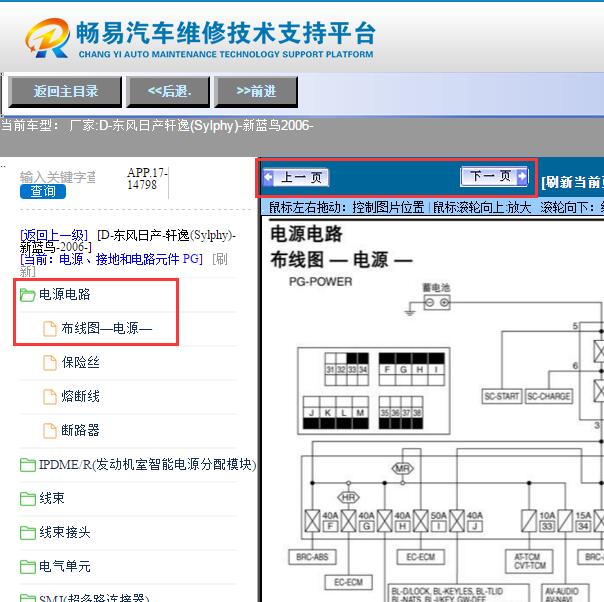Click the HR relay symbol
The image size is (604, 602).
(348, 497)
